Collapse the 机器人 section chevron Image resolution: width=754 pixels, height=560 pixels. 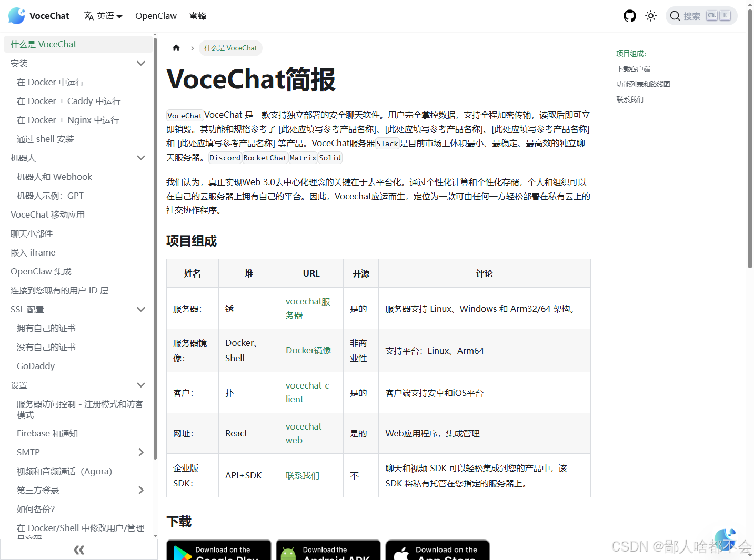(x=141, y=158)
